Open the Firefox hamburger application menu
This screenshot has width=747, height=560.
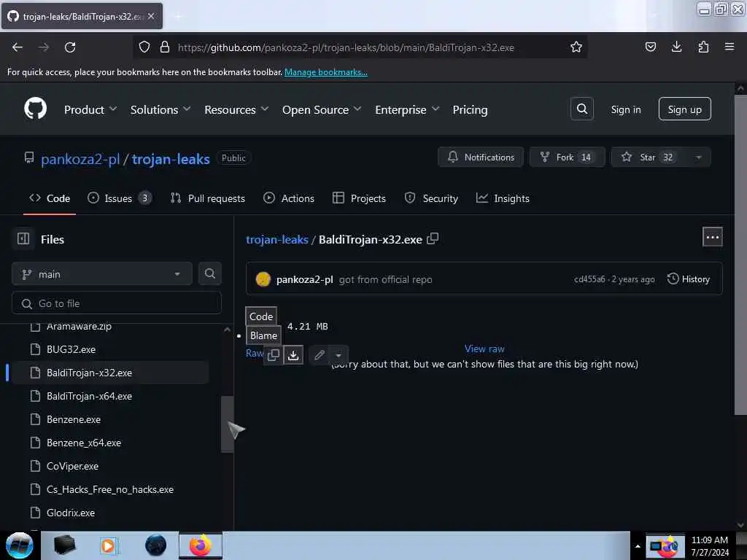729,47
